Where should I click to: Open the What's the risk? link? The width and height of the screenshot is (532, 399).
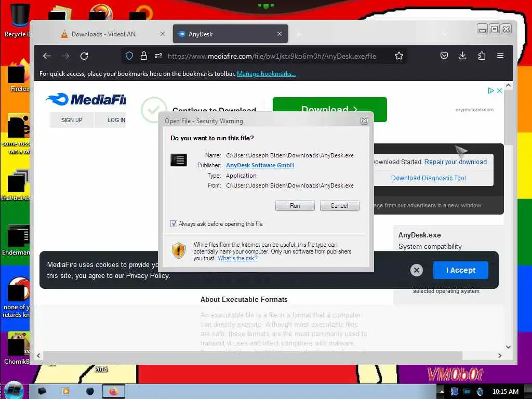(x=237, y=258)
